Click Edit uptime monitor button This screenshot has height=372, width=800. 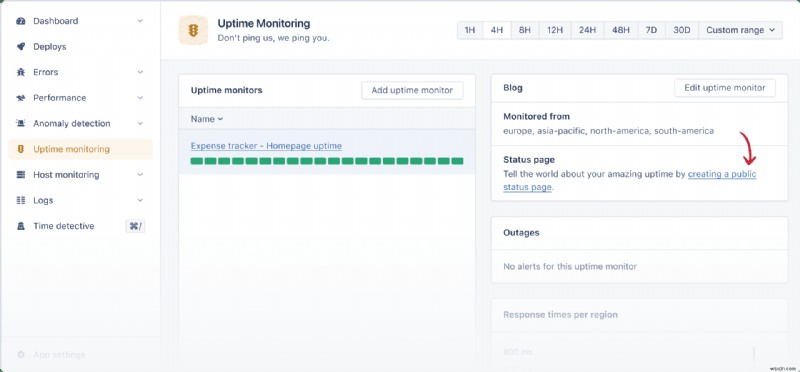click(724, 88)
